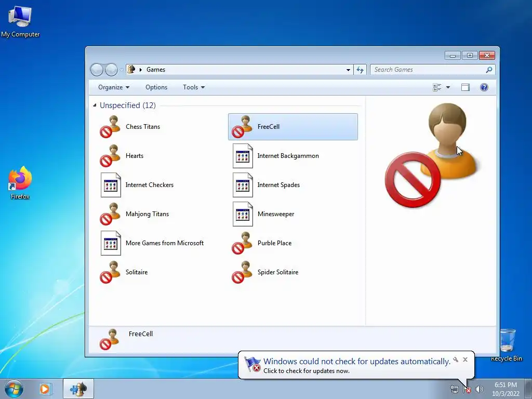Screen dimensions: 532x399
Task: Select the Recycle Bin desktop icon
Action: pyautogui.click(x=507, y=345)
